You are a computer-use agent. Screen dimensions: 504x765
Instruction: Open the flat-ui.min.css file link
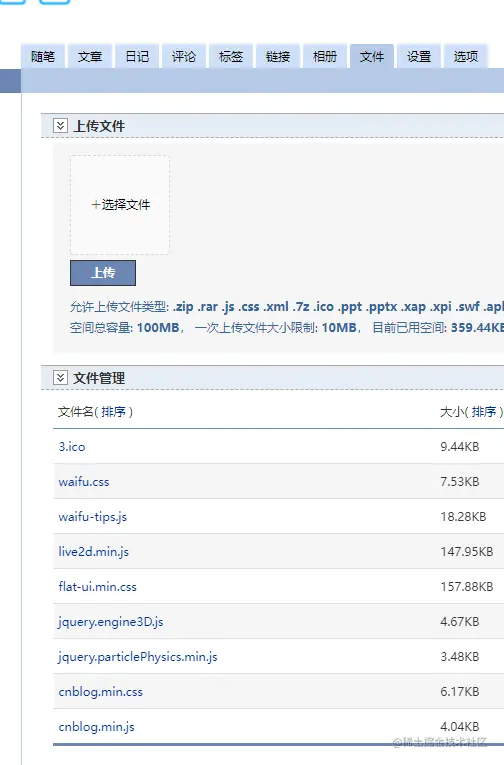click(x=98, y=586)
